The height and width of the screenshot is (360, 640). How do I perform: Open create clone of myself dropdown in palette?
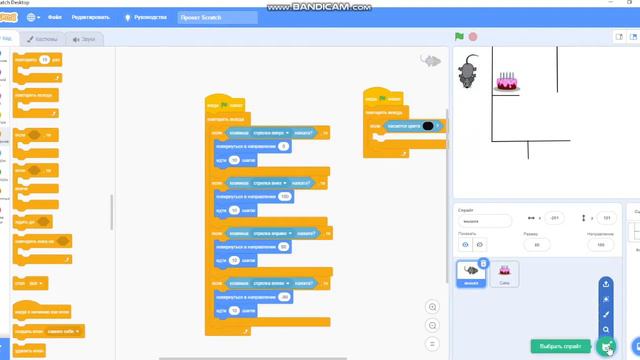[63, 331]
